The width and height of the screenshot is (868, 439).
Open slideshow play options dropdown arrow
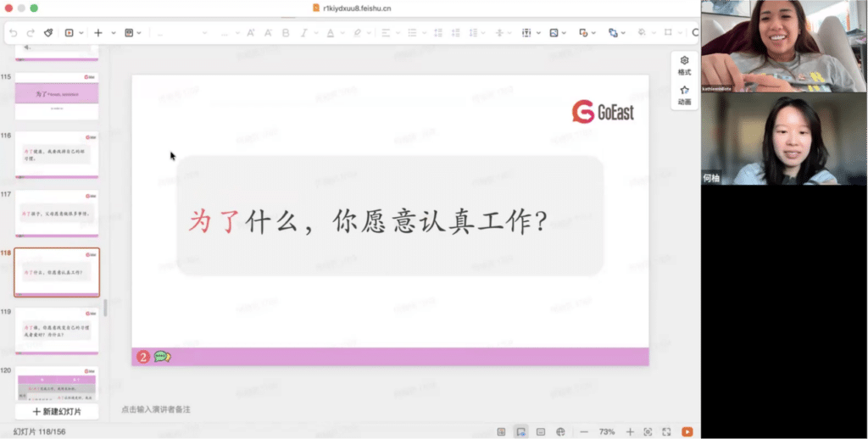[81, 33]
